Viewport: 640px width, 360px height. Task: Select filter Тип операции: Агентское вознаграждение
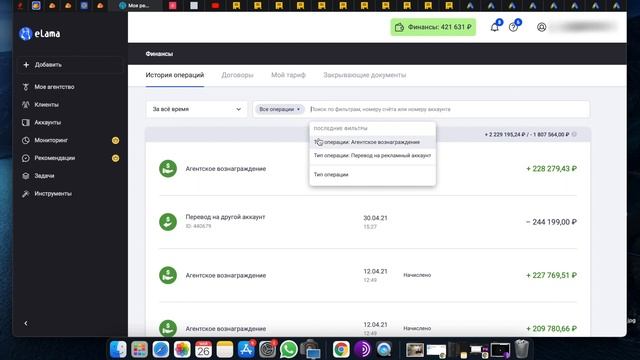[x=373, y=142]
